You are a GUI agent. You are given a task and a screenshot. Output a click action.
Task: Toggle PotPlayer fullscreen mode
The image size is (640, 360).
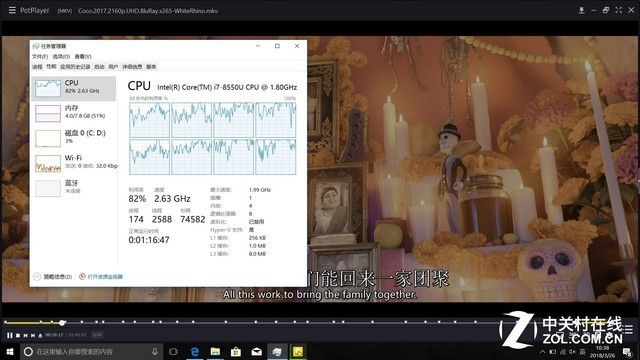[x=618, y=10]
